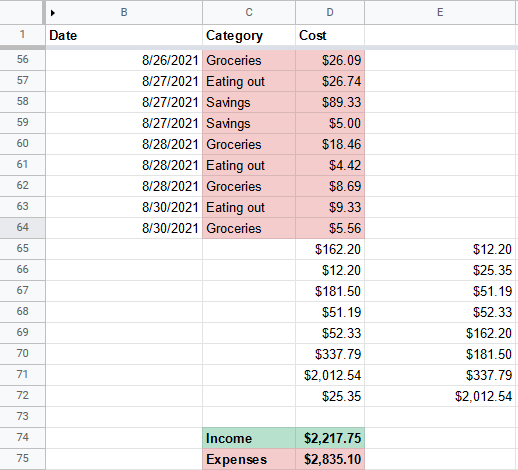Select Groceries category in row 64
This screenshot has width=518, height=470.
point(249,228)
